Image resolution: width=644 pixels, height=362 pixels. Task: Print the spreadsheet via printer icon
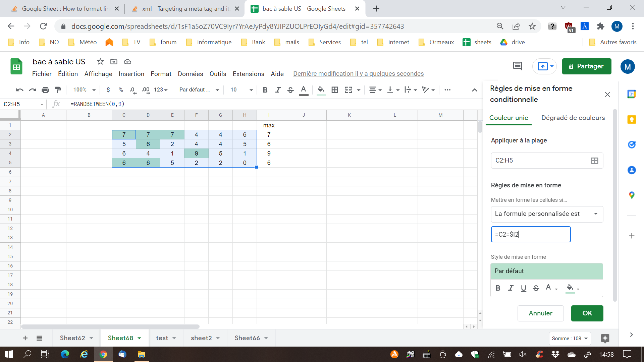pyautogui.click(x=45, y=90)
